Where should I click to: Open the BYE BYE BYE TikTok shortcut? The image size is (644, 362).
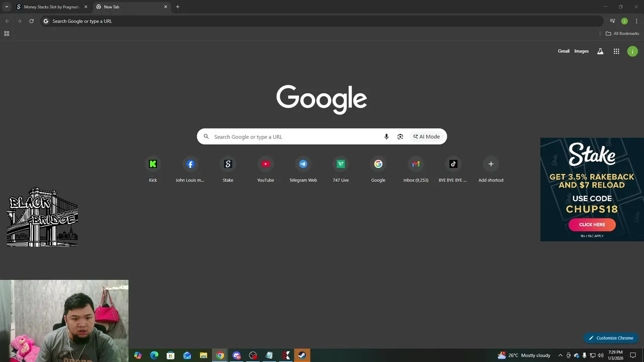[453, 164]
